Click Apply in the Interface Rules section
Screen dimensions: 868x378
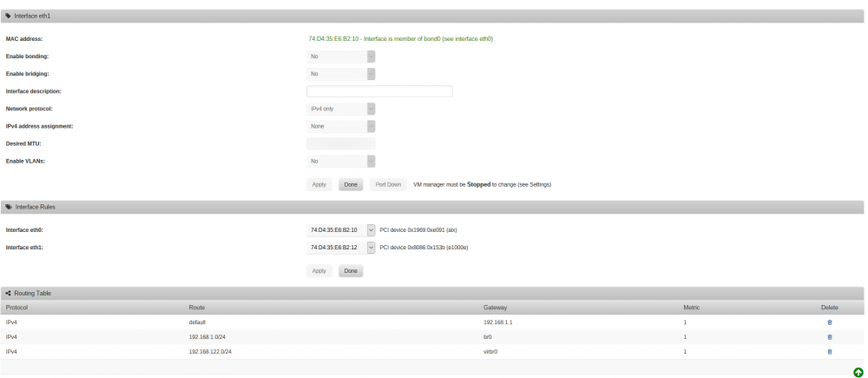[319, 271]
